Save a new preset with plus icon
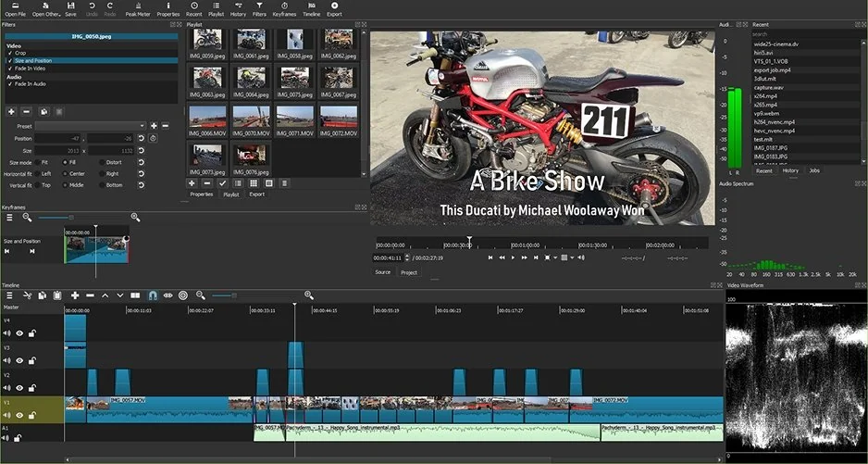 (154, 126)
